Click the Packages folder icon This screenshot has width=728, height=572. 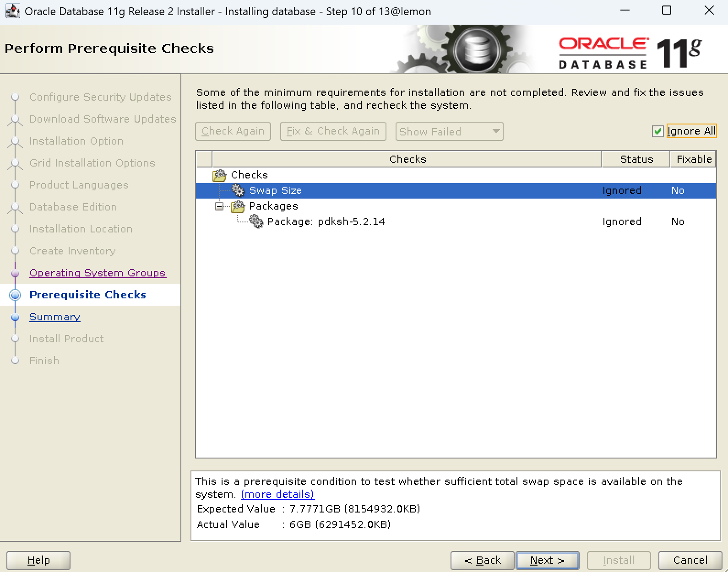coord(238,206)
